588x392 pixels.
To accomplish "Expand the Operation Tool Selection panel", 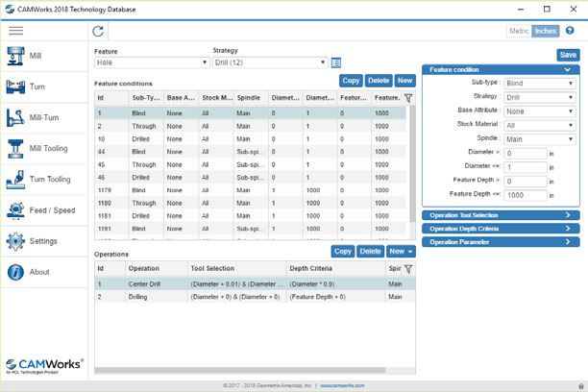I will coord(500,215).
